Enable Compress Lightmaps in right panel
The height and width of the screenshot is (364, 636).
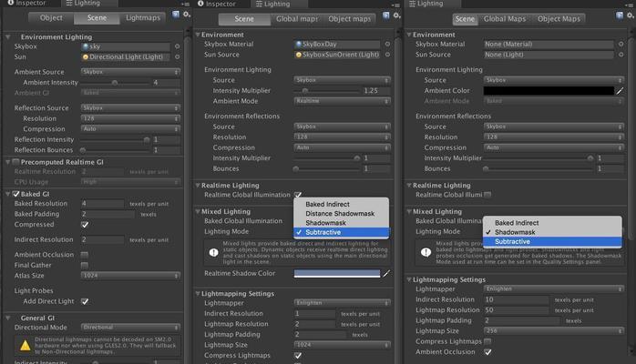tap(487, 341)
